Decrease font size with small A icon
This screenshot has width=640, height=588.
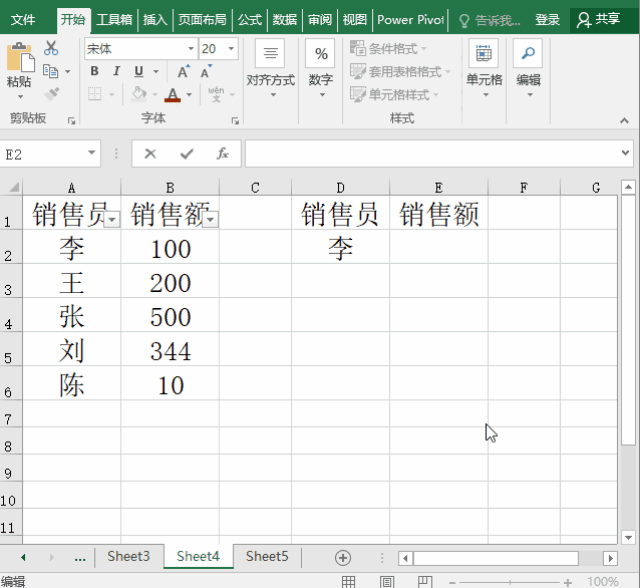[x=206, y=71]
